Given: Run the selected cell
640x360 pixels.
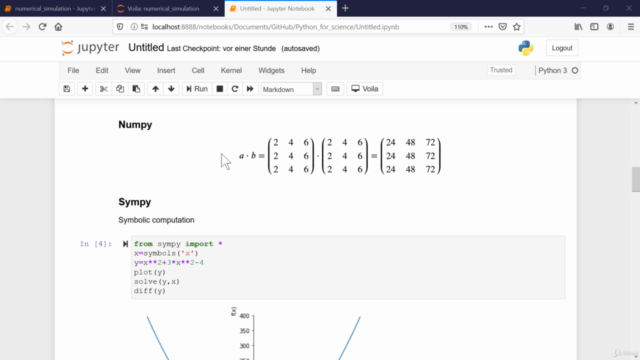Looking at the screenshot, I should click(x=197, y=89).
